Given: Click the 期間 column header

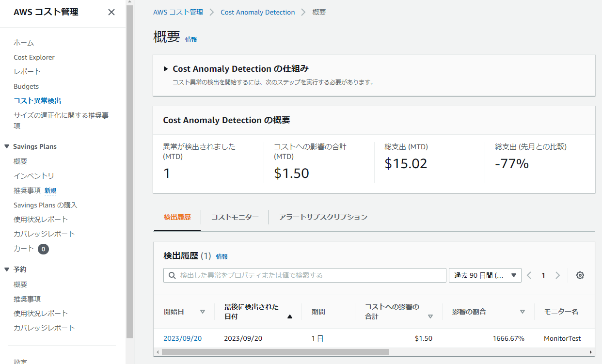Looking at the screenshot, I should point(318,312).
